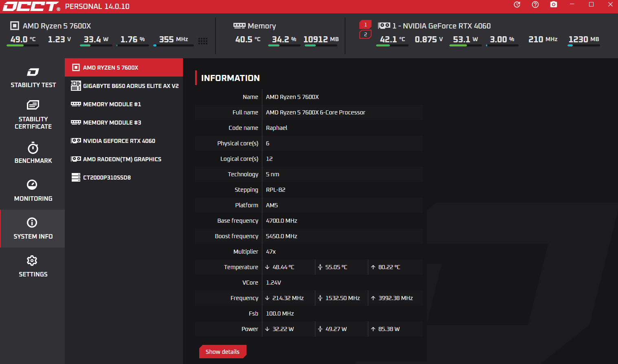Image resolution: width=618 pixels, height=364 pixels.
Task: Open the CT2000P310SSD8 storage entry
Action: [x=124, y=178]
